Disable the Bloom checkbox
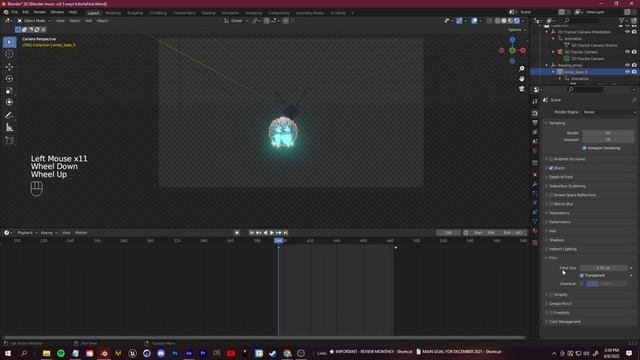This screenshot has height=360, width=640. [x=551, y=168]
